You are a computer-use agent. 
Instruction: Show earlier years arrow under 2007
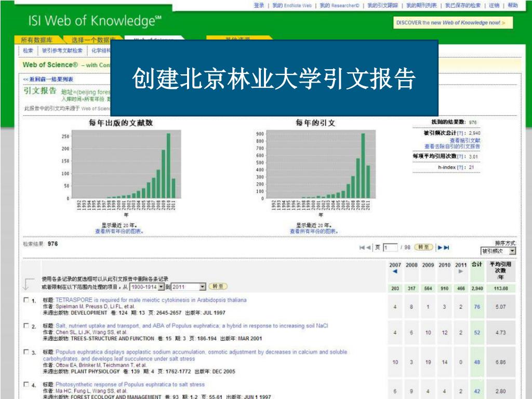click(395, 271)
